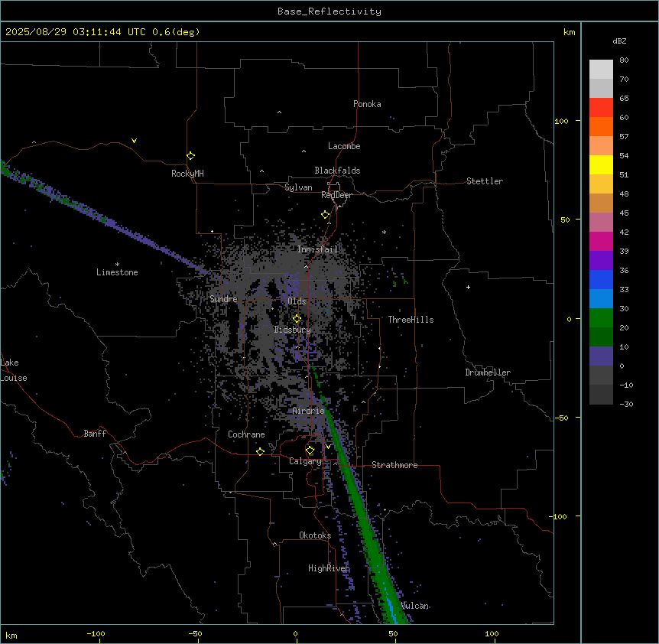Select the red 65-60 dBZ legend swatch

pyautogui.click(x=601, y=108)
